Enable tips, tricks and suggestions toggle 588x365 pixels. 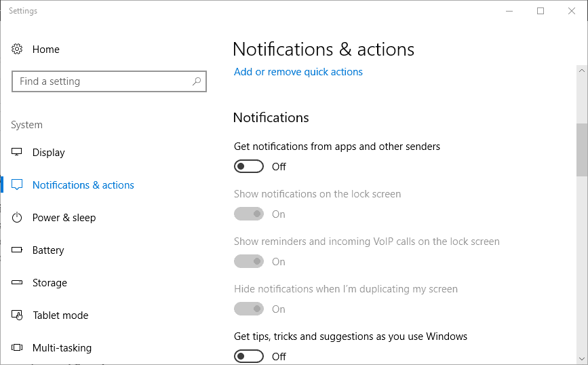coord(249,356)
